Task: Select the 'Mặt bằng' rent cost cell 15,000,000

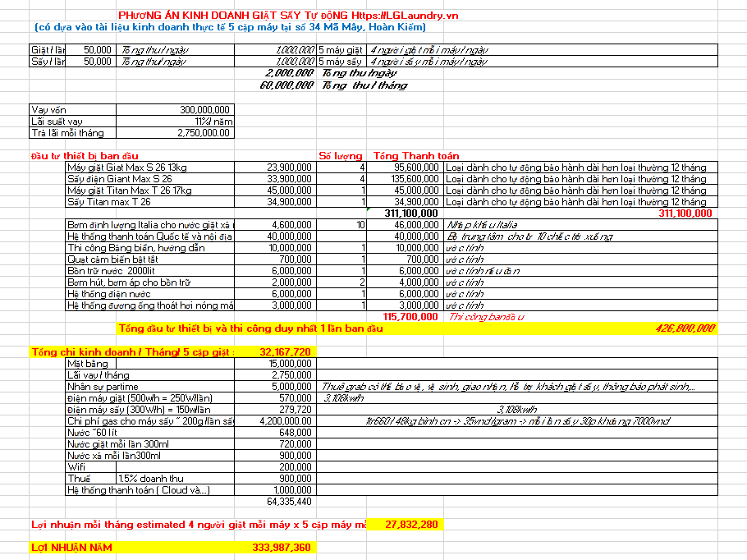Action: 275,363
